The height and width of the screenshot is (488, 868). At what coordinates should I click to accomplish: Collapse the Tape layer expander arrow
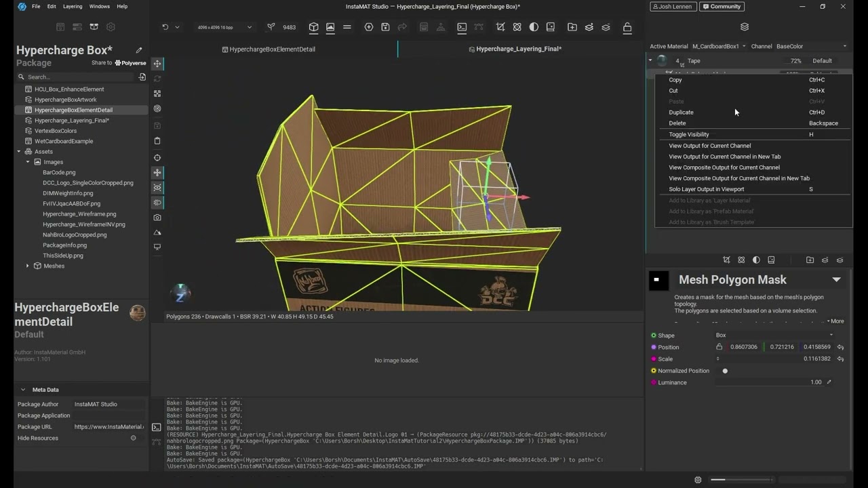[x=650, y=61]
